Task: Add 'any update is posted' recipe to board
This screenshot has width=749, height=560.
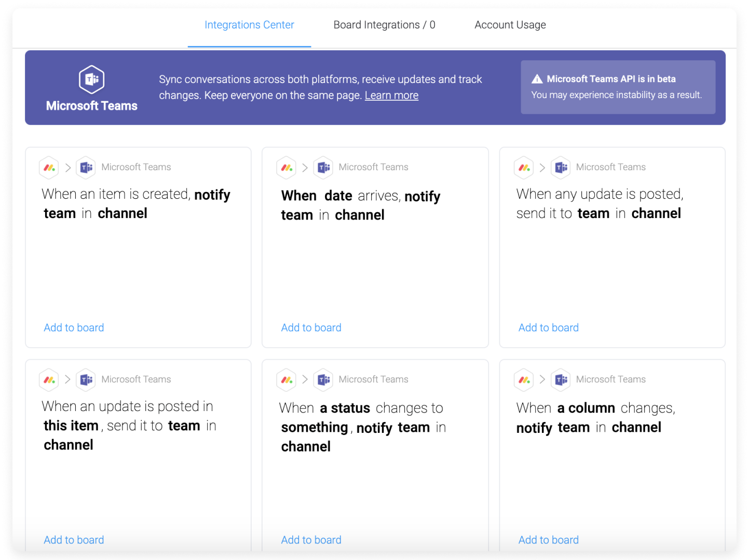Action: click(x=549, y=327)
